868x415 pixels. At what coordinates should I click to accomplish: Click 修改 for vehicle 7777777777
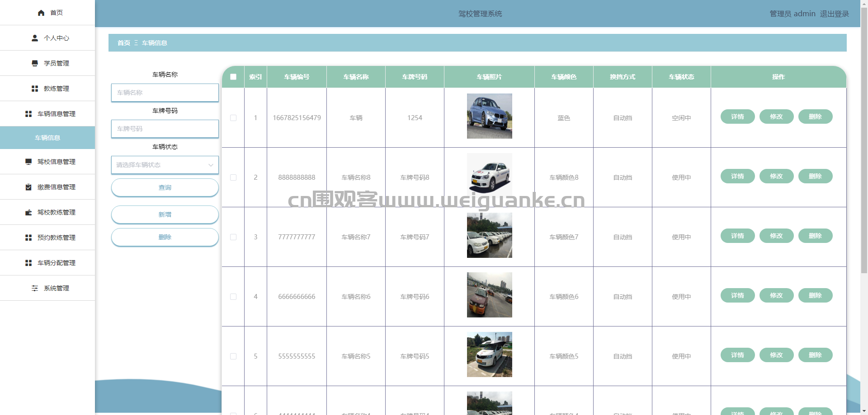pos(776,236)
